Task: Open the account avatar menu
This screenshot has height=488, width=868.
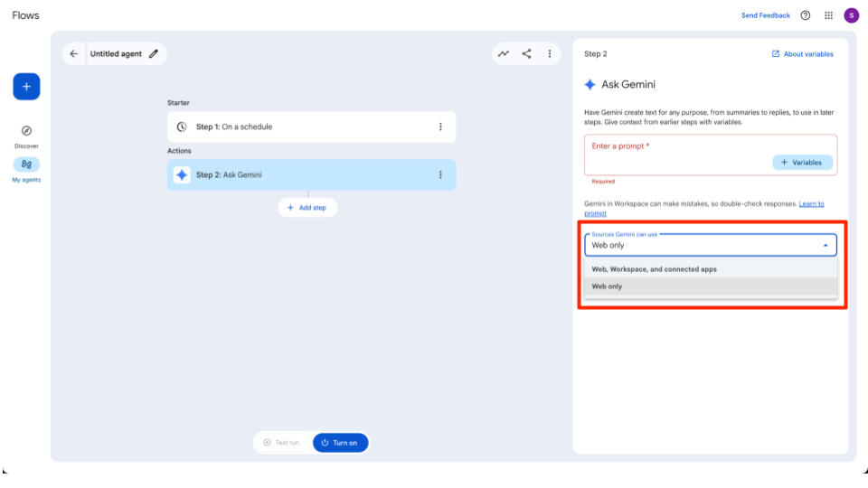Action: pos(851,15)
